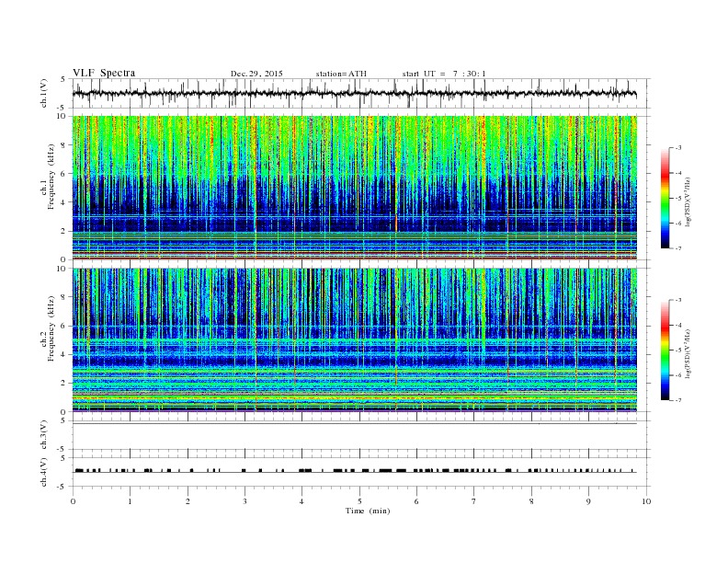Click inside the ch.2 spectrogram panel

pos(355,339)
